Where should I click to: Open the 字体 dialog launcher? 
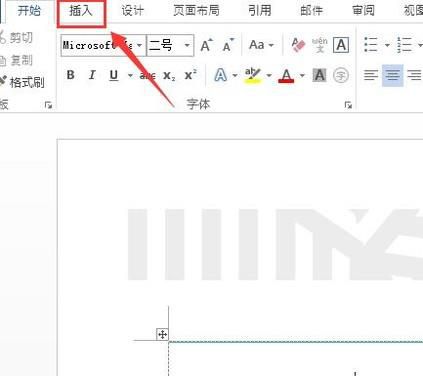coord(348,105)
